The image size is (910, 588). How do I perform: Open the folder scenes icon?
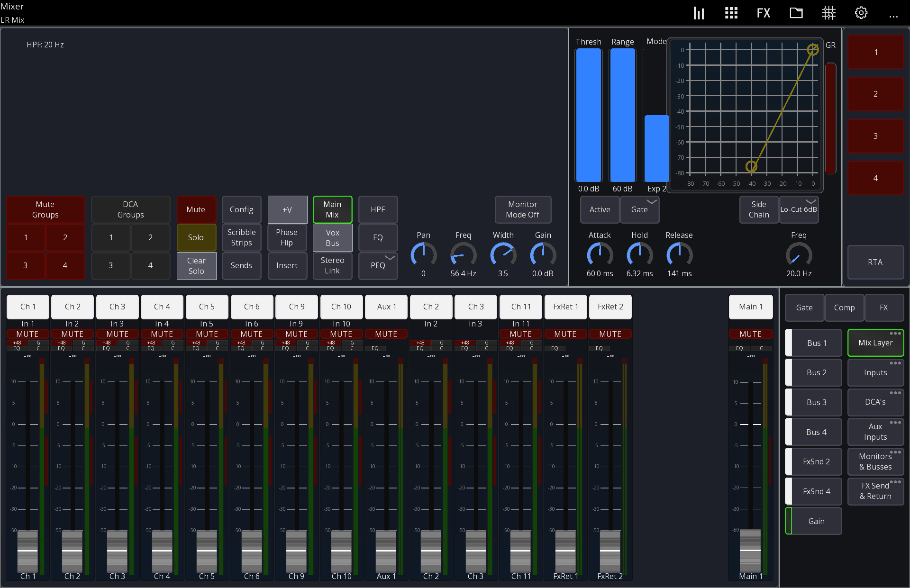[796, 13]
